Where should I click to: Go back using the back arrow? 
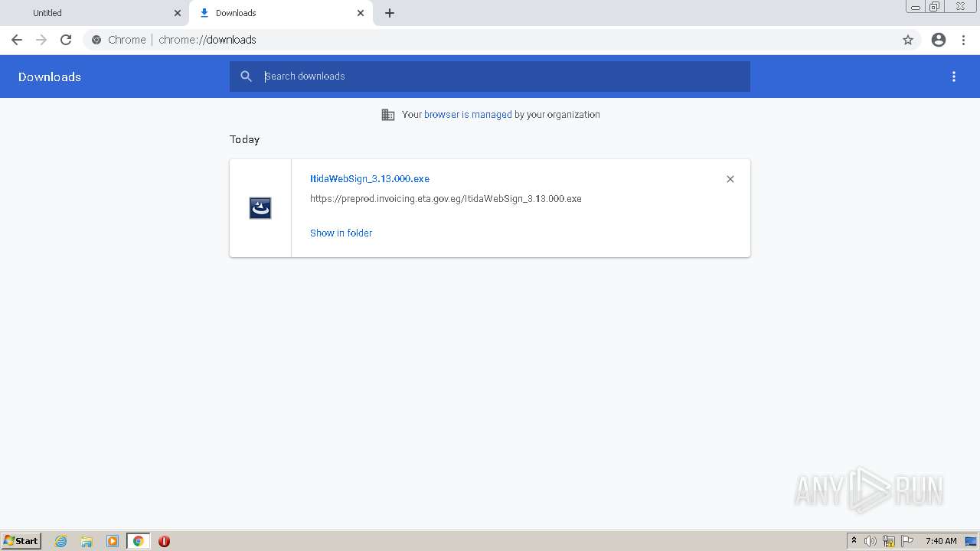(x=17, y=40)
